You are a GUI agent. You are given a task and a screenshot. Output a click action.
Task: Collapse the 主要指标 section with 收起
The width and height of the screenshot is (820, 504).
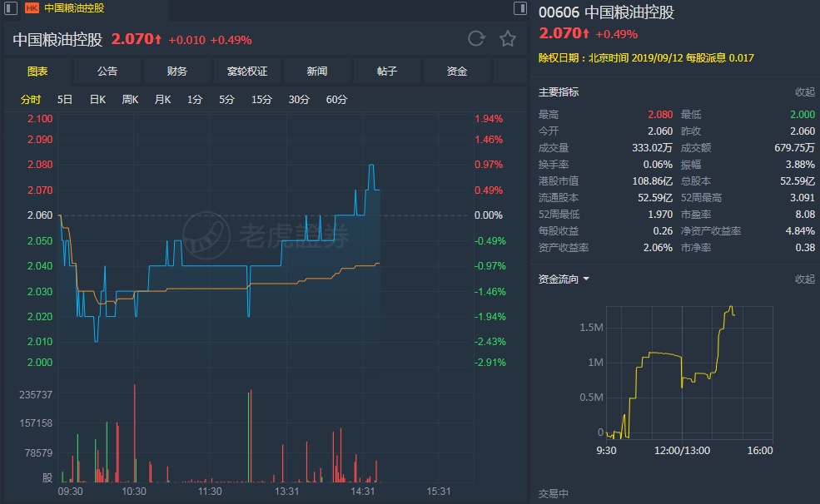click(x=805, y=92)
